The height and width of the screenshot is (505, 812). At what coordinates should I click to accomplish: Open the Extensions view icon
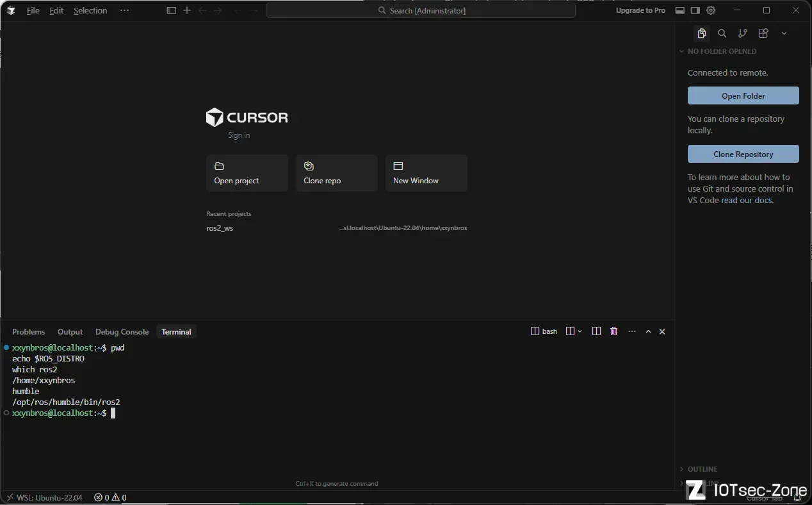[763, 33]
